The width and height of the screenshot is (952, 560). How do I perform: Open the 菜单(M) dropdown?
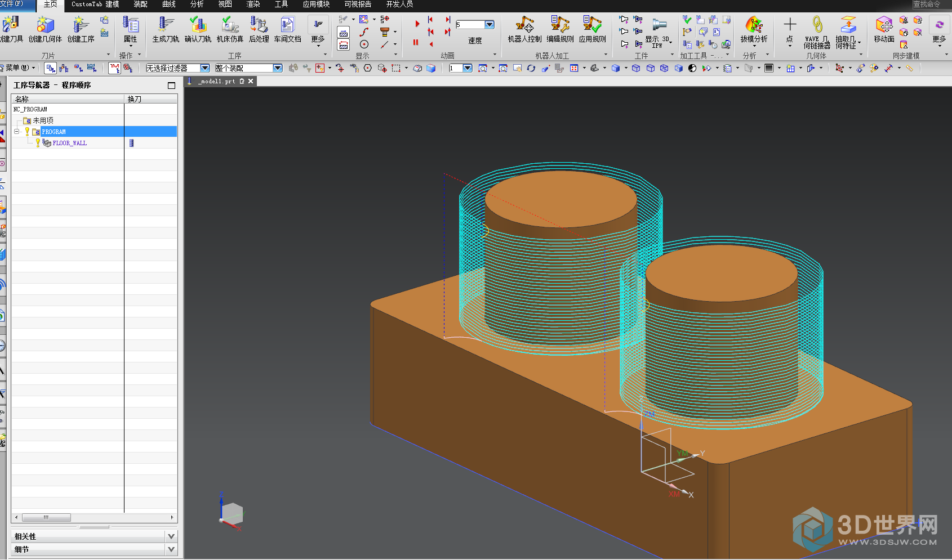(x=18, y=68)
